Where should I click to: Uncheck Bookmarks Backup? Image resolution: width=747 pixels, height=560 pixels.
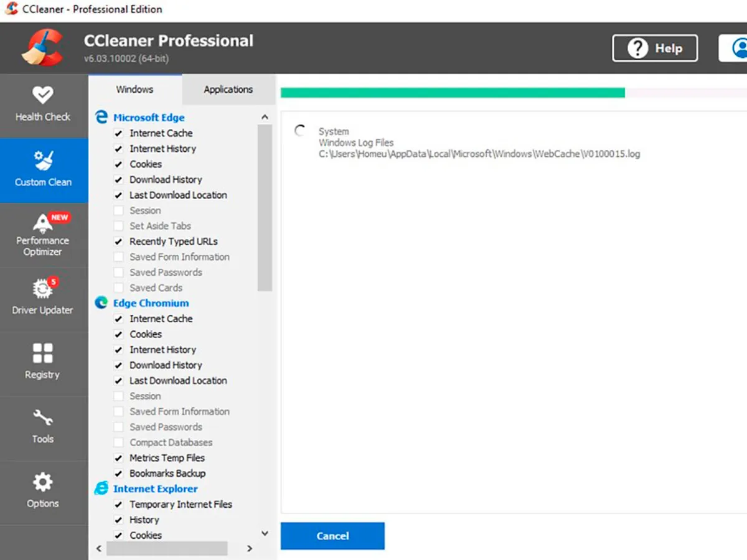pyautogui.click(x=118, y=474)
